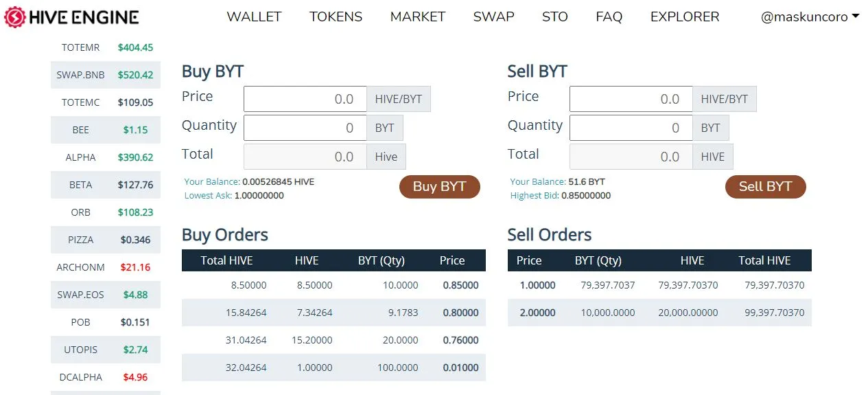The height and width of the screenshot is (395, 868).
Task: Select the SWAP.BNB token in sidebar
Action: point(105,75)
